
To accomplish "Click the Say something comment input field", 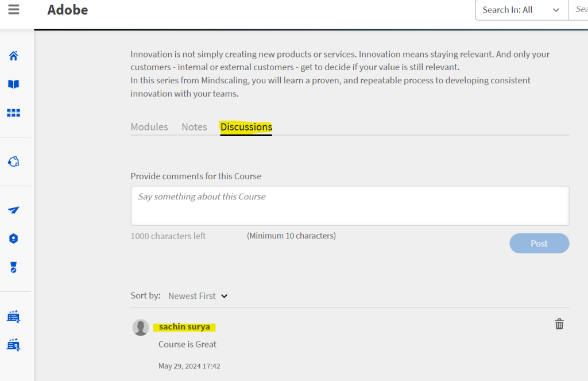I will (x=350, y=205).
